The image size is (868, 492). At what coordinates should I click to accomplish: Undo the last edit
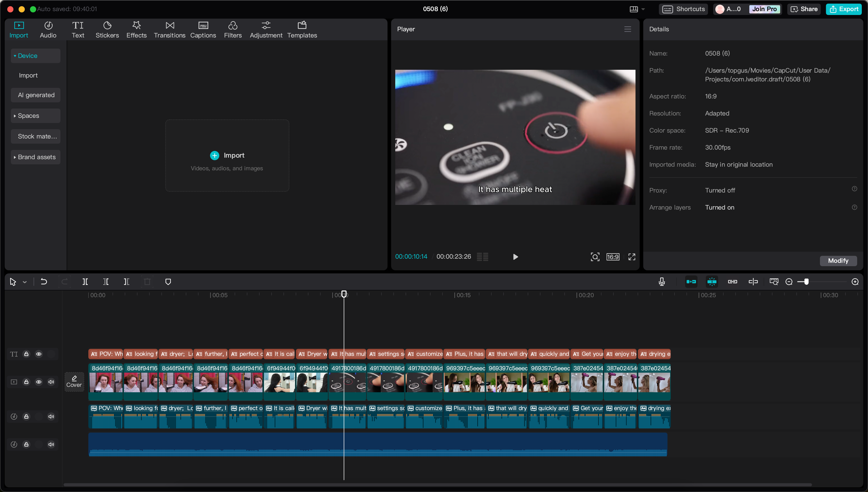44,281
